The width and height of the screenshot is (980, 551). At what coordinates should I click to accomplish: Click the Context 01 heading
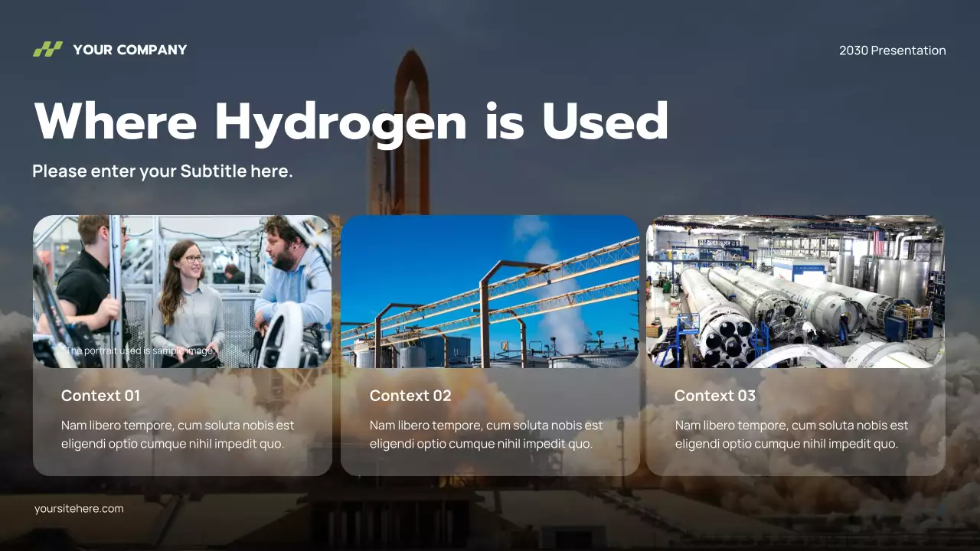[100, 396]
